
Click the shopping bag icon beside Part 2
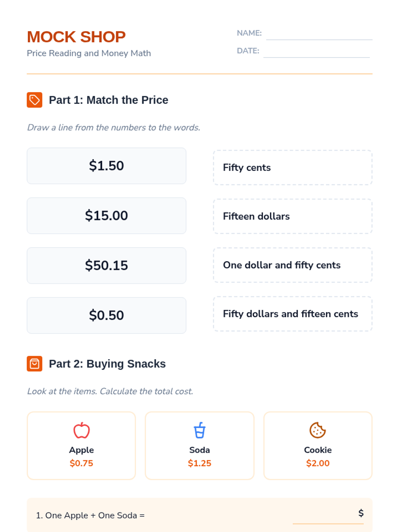click(x=35, y=364)
